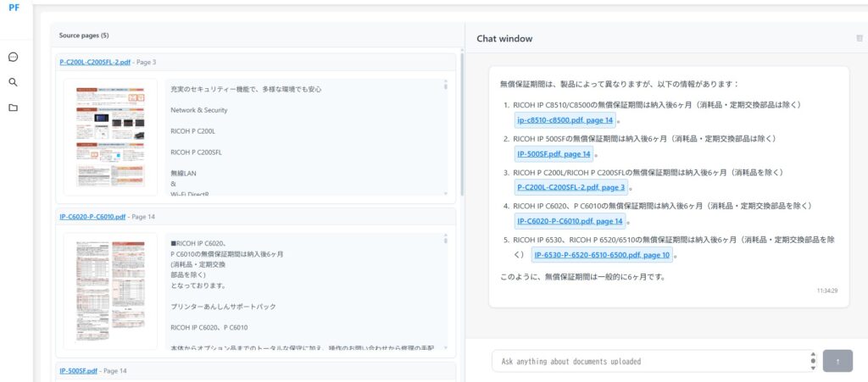
Task: Open the IP-6530-P-6520-6510-6500.pdf, page 10 citation
Action: 602,254
